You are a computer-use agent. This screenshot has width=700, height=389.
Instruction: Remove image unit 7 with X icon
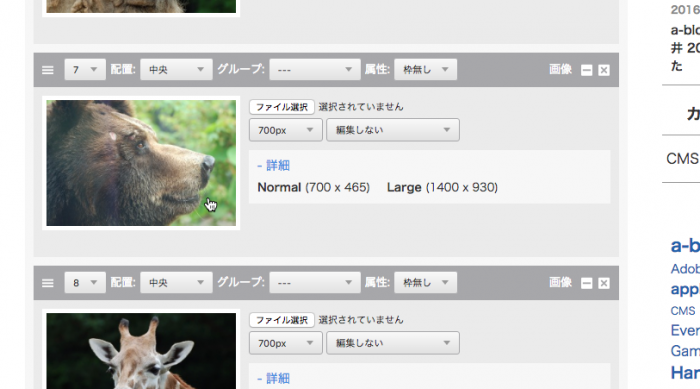(x=604, y=70)
